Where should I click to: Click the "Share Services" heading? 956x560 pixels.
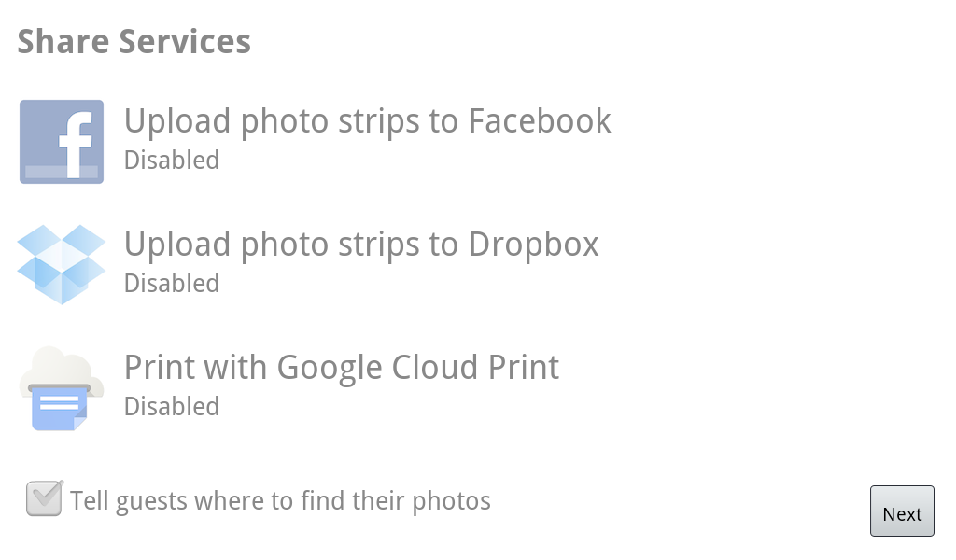(134, 42)
